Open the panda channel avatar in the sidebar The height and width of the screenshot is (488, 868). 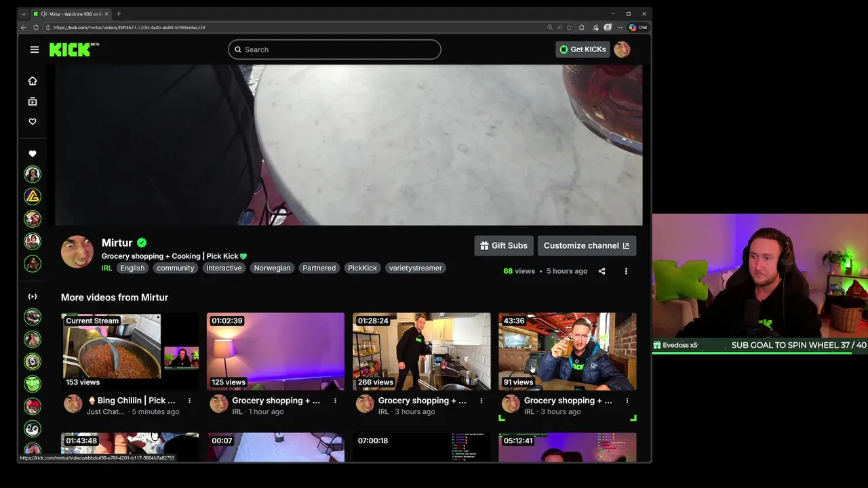coord(33,428)
